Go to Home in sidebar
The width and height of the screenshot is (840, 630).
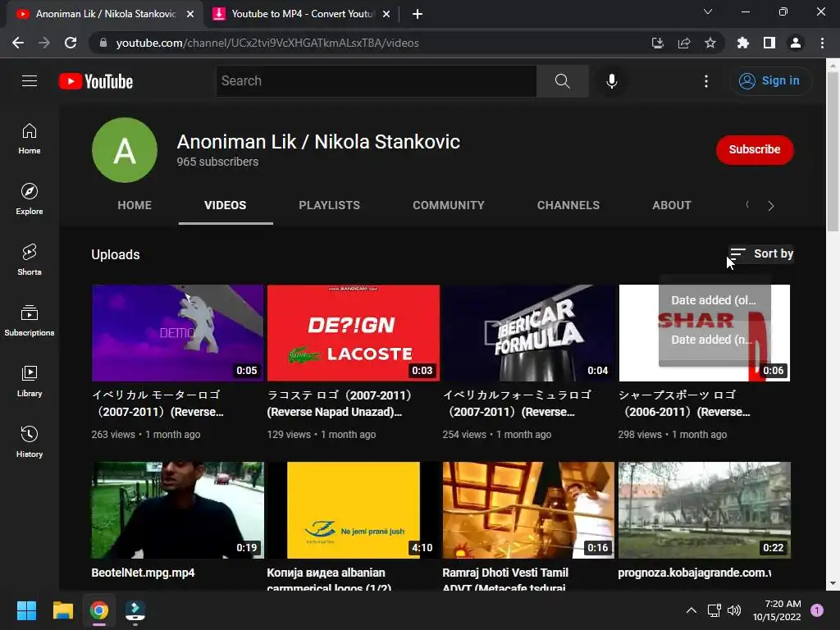pyautogui.click(x=30, y=139)
